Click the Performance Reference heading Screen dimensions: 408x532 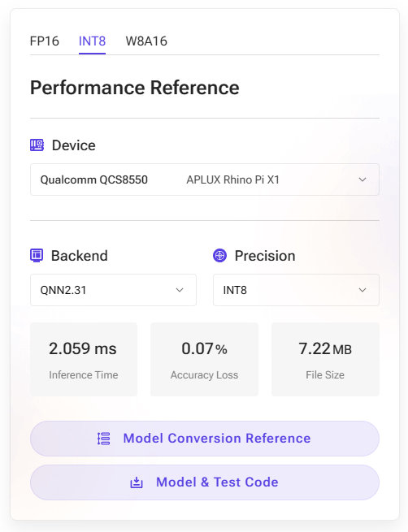click(135, 88)
